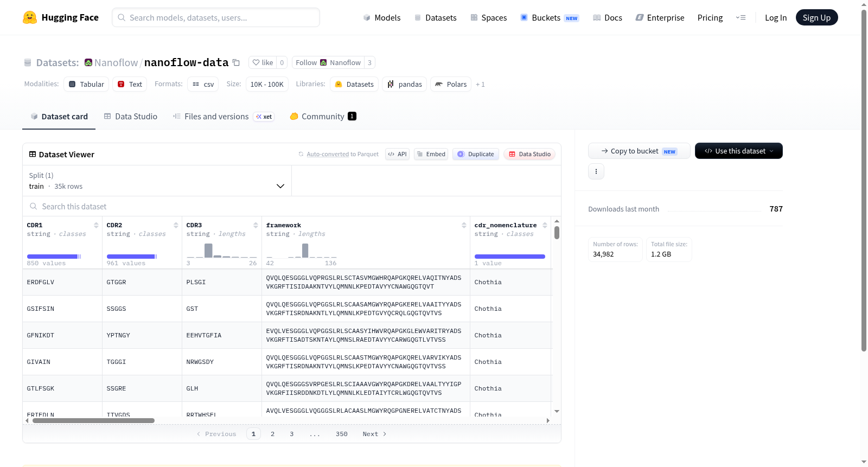Image resolution: width=868 pixels, height=467 pixels.
Task: Focus the search models, datasets, users field
Action: coord(216,17)
